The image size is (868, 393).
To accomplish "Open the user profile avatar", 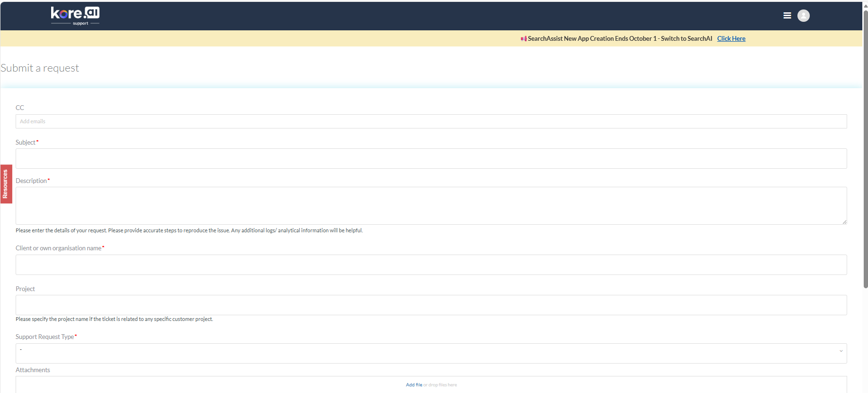I will (803, 16).
